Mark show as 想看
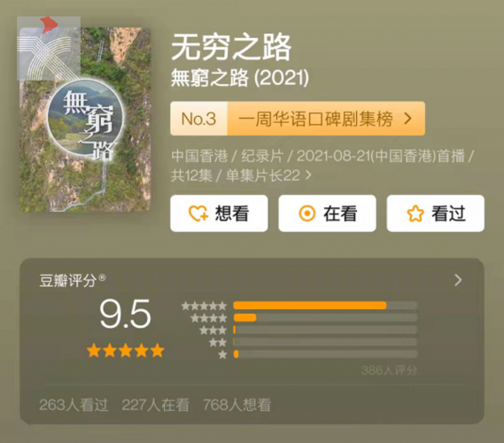 point(219,214)
